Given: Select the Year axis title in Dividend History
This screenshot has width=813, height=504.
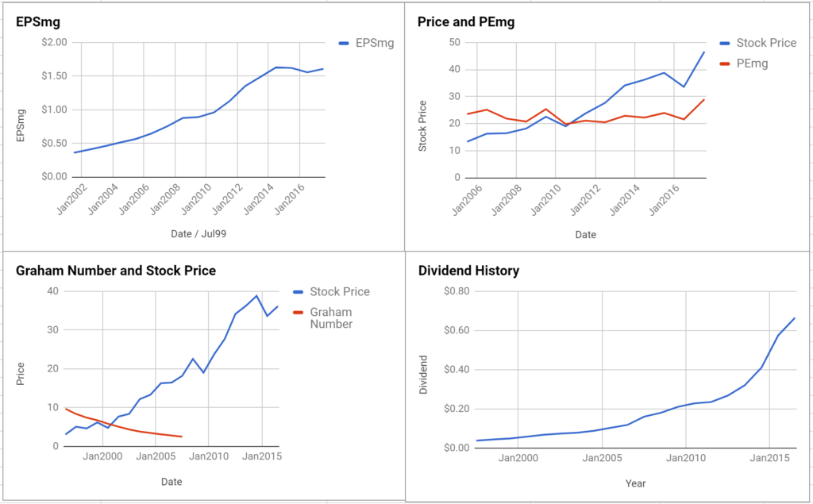Looking at the screenshot, I should [x=635, y=483].
